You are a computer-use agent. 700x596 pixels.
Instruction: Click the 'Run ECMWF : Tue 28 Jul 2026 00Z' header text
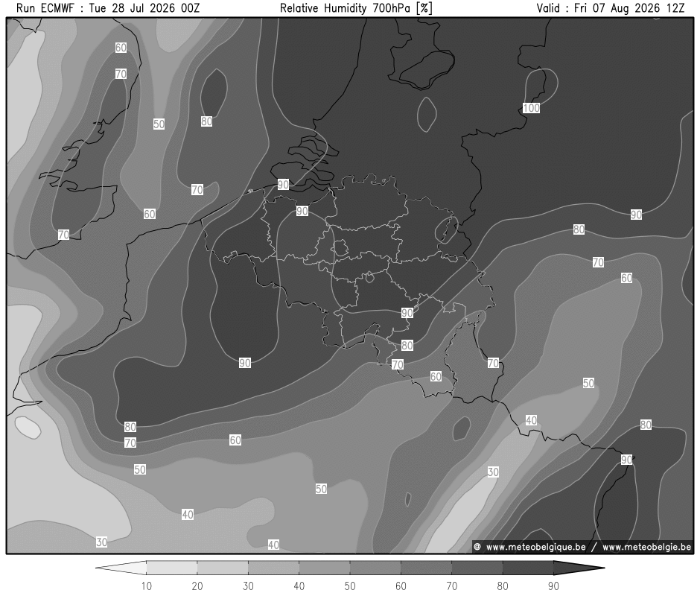tap(108, 8)
